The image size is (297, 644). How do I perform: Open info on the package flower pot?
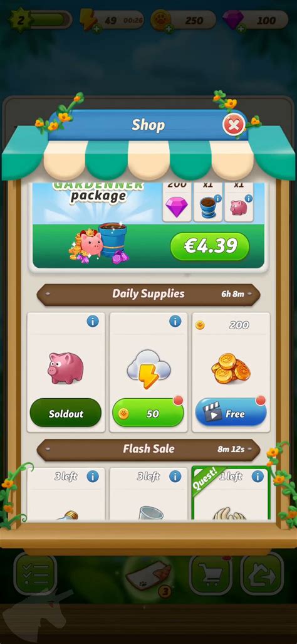218,199
